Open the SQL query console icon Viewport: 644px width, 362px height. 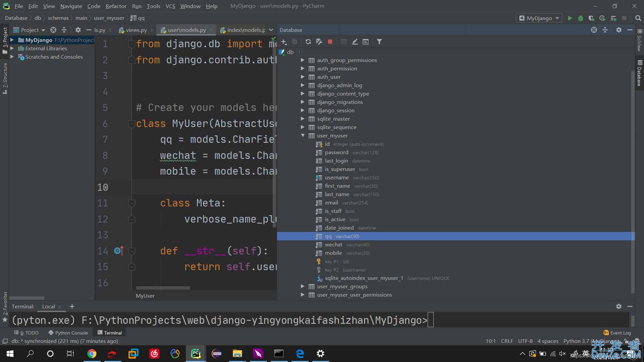coord(366,42)
